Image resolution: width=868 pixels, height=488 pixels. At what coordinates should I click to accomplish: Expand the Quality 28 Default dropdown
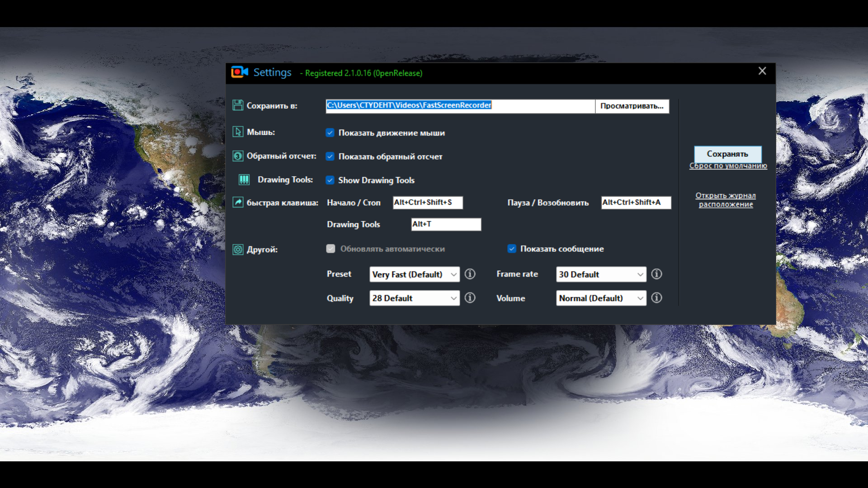414,298
